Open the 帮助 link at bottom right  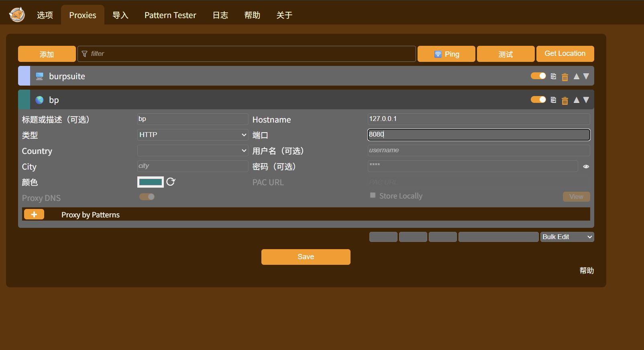[x=587, y=270]
